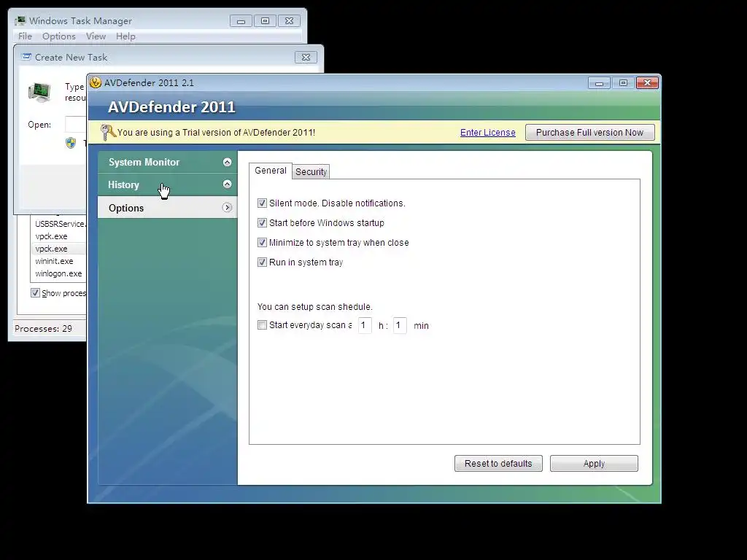Click the UAC shield icon in Create New Task

tap(71, 143)
